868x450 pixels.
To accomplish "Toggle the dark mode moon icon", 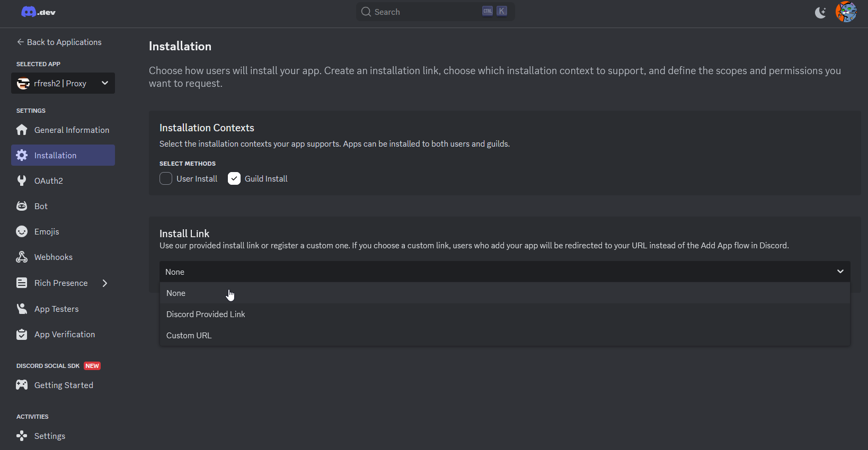I will [820, 12].
